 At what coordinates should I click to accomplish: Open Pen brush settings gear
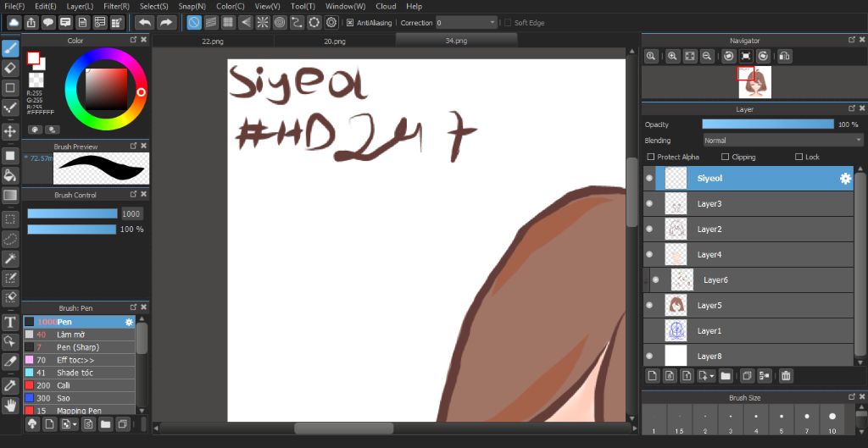[x=129, y=322]
